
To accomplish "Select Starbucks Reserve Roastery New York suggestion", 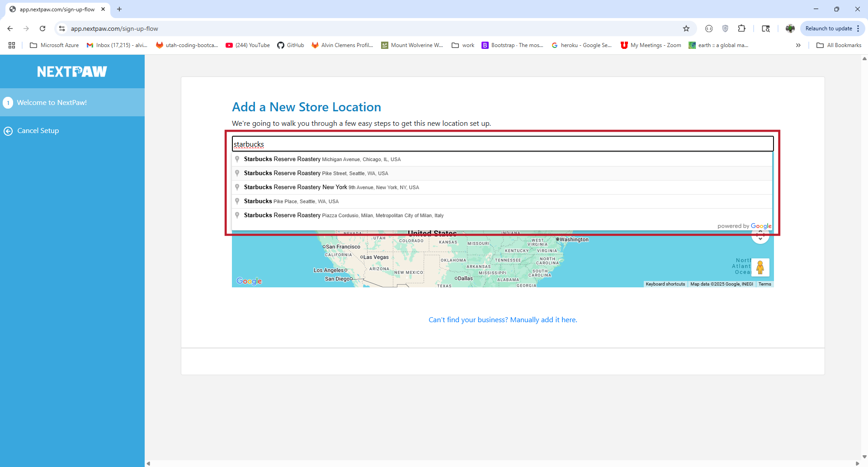I will point(502,187).
